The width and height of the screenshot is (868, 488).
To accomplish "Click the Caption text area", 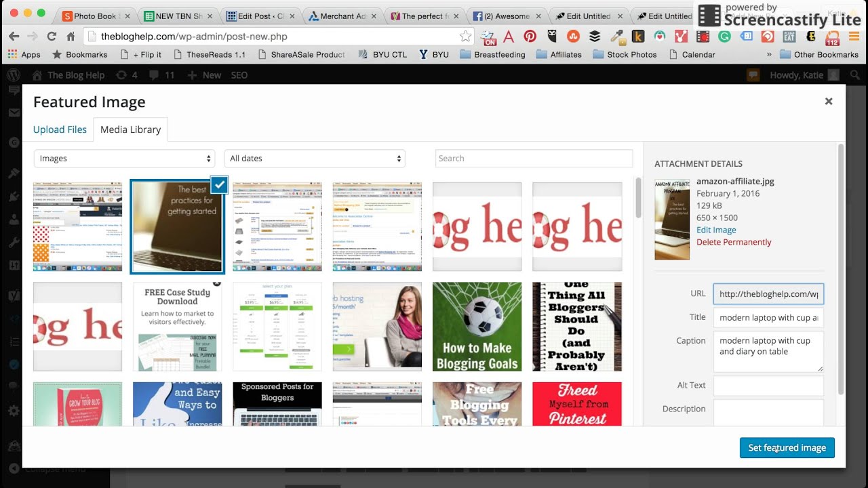I will [x=768, y=351].
